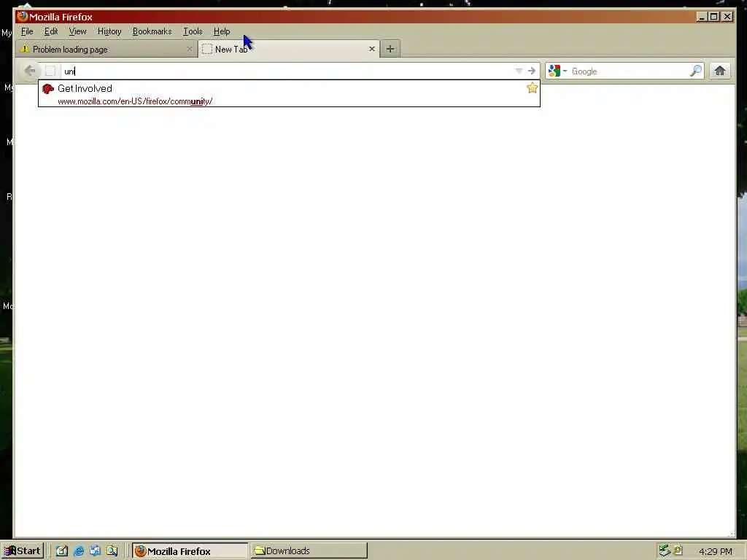The height and width of the screenshot is (560, 747).
Task: Click the second system tray icon
Action: coord(678,551)
